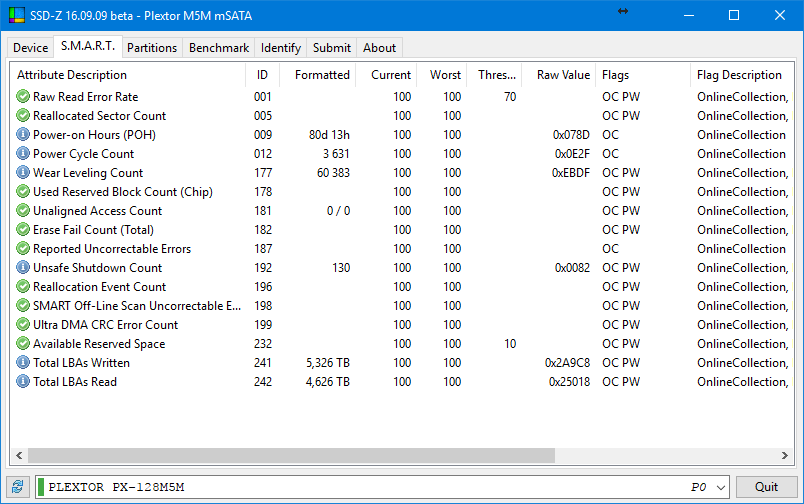Open the Identify tab
The width and height of the screenshot is (804, 504).
point(281,47)
